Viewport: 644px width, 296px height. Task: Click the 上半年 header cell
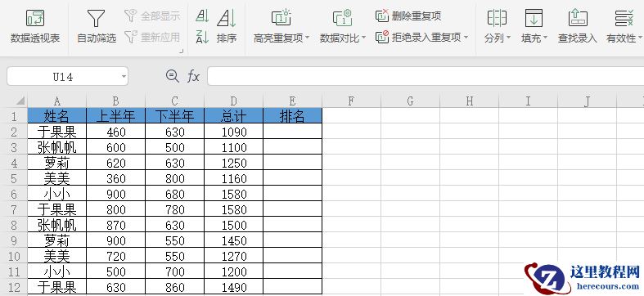[116, 116]
